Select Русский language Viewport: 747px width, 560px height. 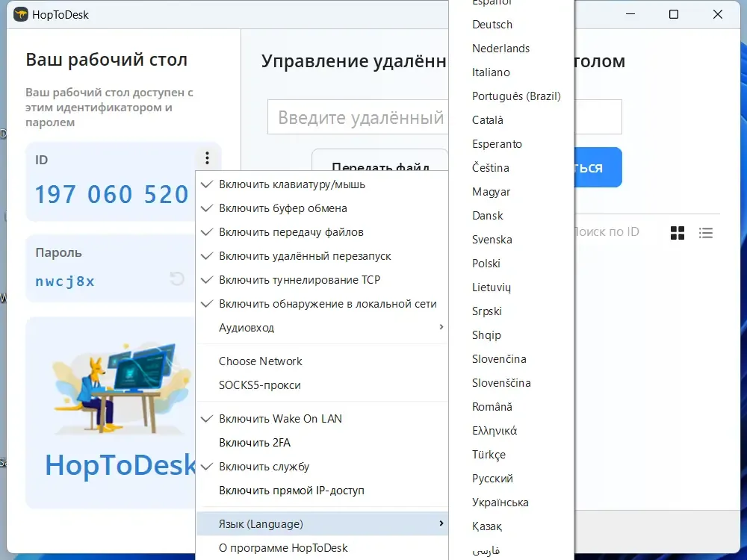(512, 478)
